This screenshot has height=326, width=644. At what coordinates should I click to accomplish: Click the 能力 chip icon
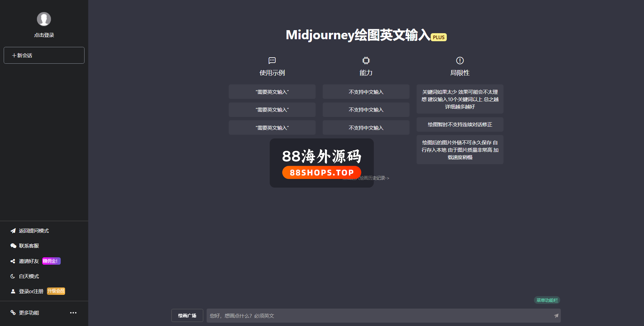(366, 60)
